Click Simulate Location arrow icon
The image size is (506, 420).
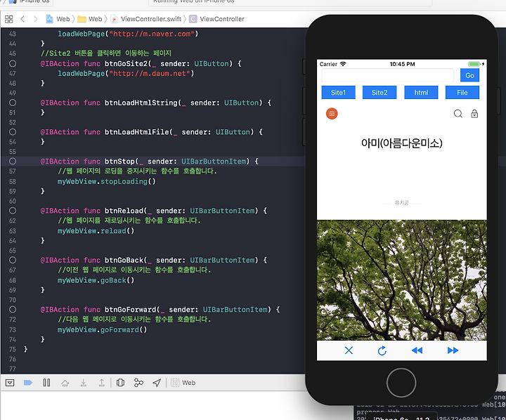157,383
